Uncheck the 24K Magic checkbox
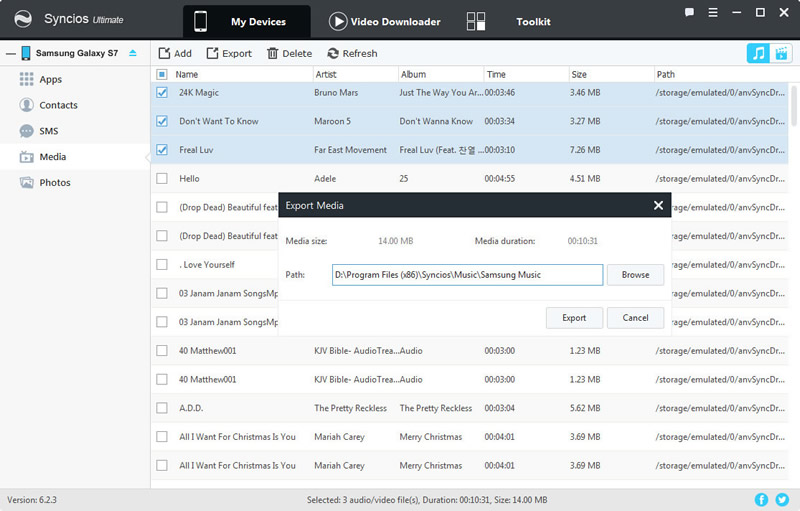Viewport: 800px width, 511px height. pos(162,92)
